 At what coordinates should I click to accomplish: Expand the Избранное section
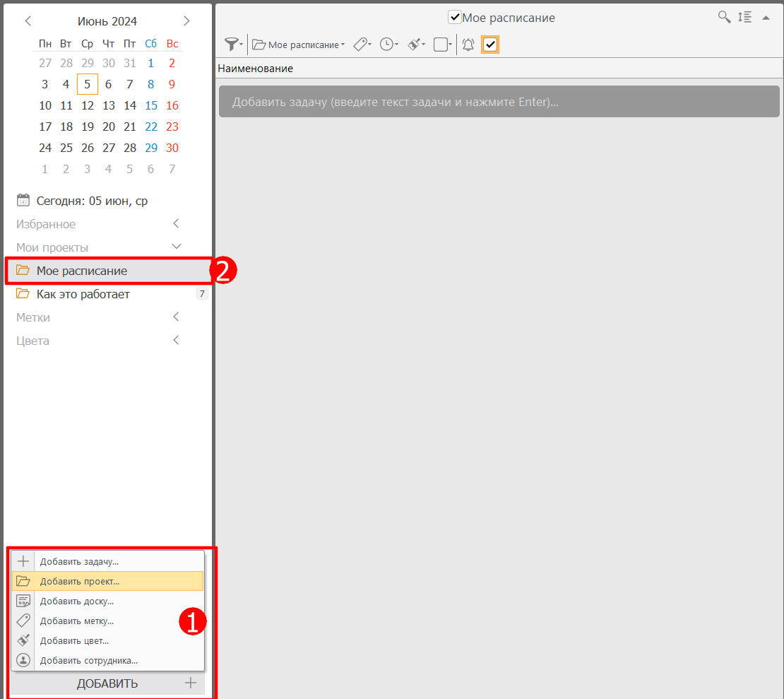pyautogui.click(x=177, y=224)
